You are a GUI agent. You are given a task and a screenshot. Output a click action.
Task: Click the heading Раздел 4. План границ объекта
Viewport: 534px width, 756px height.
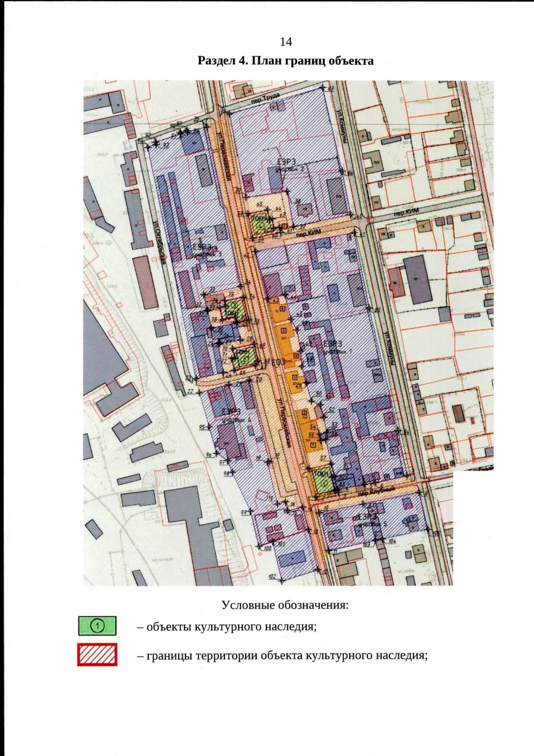click(x=285, y=61)
